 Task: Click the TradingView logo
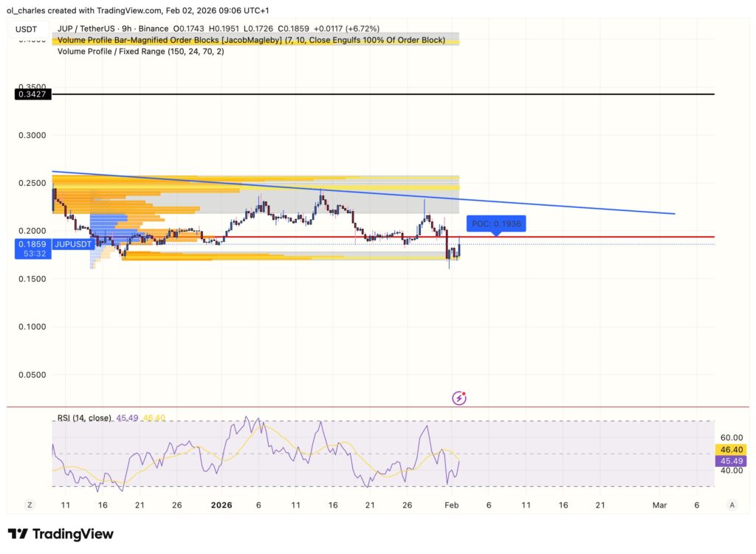[61, 533]
